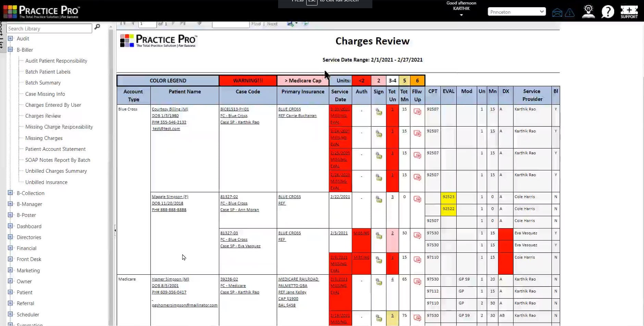
Task: Click total units link 3 for Maggie Simpson
Action: [392, 197]
